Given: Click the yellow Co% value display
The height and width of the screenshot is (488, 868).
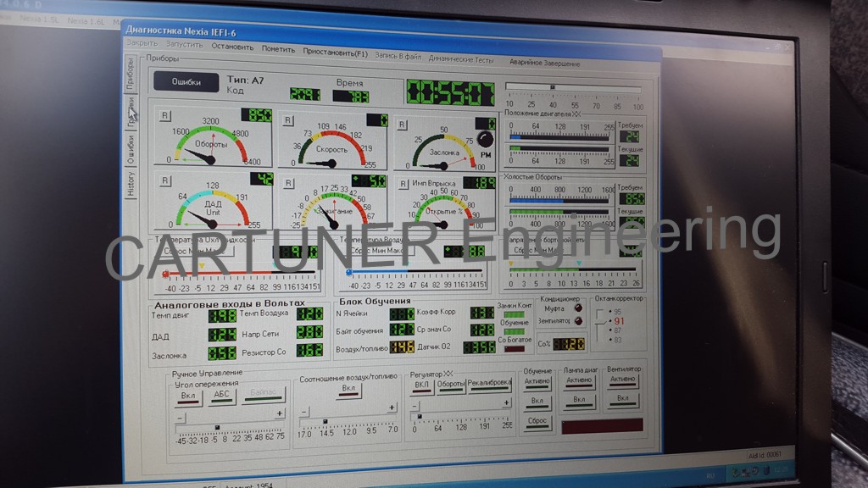Looking at the screenshot, I should [569, 344].
